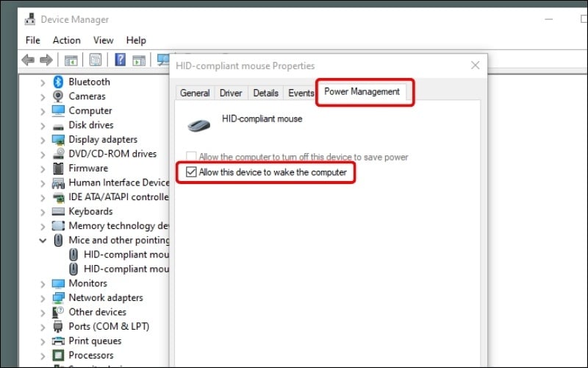Expand the Disk drives category
The height and width of the screenshot is (368, 588).
pos(43,125)
